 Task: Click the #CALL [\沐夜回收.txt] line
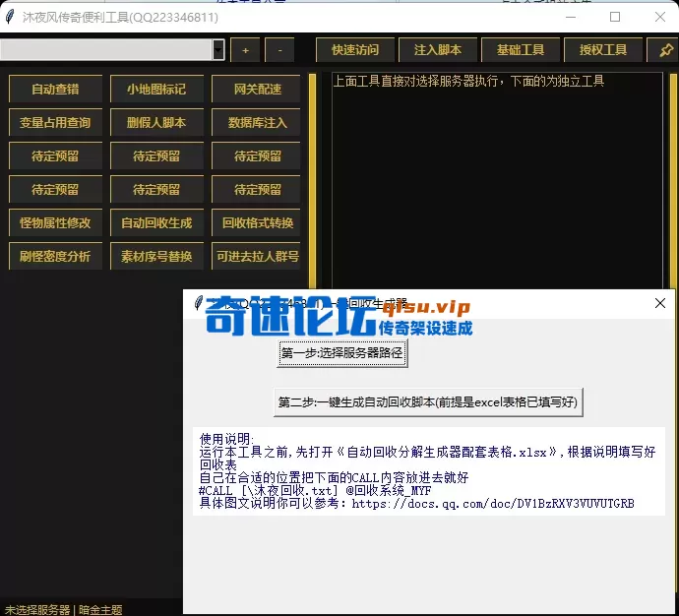[315, 490]
